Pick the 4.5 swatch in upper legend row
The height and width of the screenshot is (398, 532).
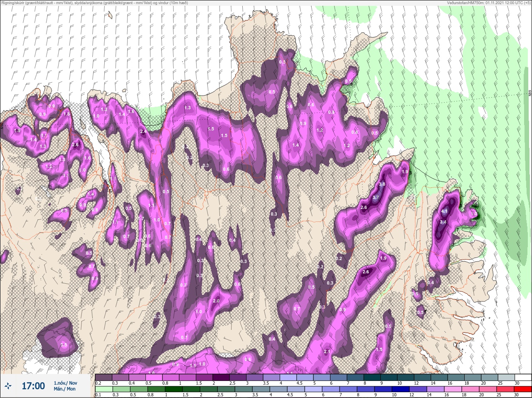(x=305, y=378)
